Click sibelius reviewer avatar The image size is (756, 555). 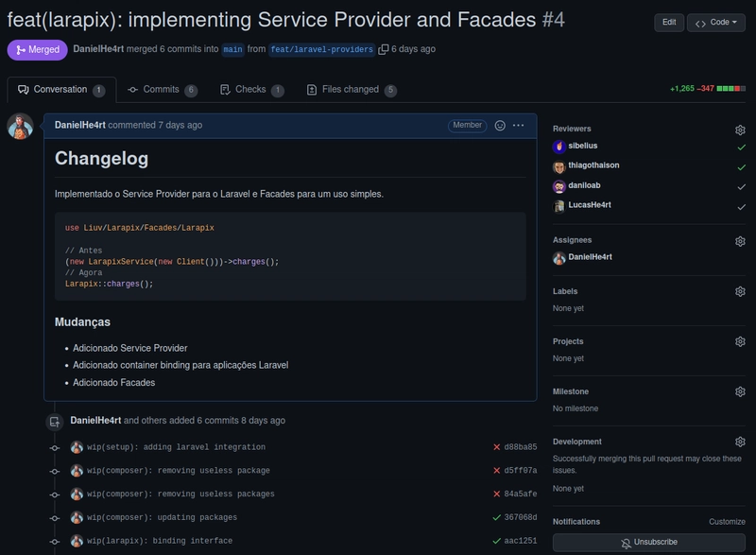(559, 147)
